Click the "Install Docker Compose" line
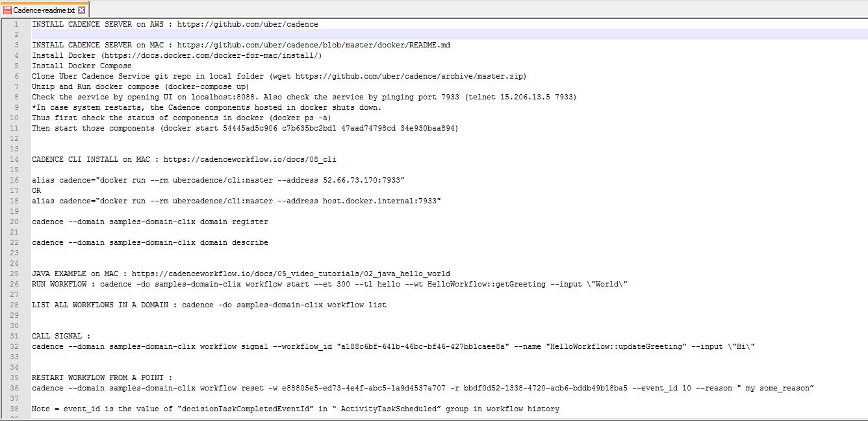Viewport: 868px width, 421px height. [x=82, y=66]
